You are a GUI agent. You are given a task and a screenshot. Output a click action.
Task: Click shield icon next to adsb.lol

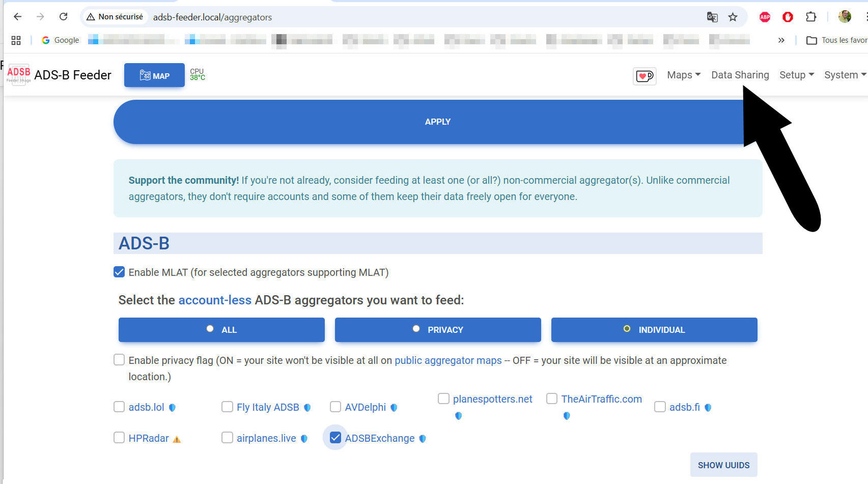point(172,408)
